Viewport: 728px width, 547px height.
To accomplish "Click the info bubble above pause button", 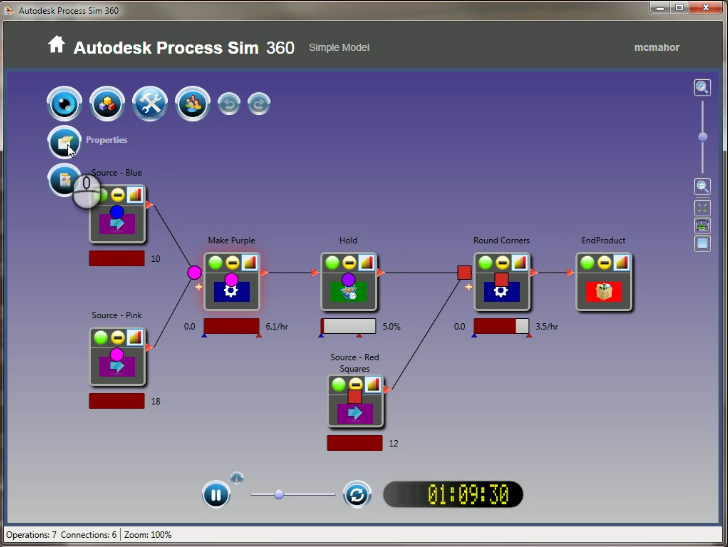I will pyautogui.click(x=237, y=477).
